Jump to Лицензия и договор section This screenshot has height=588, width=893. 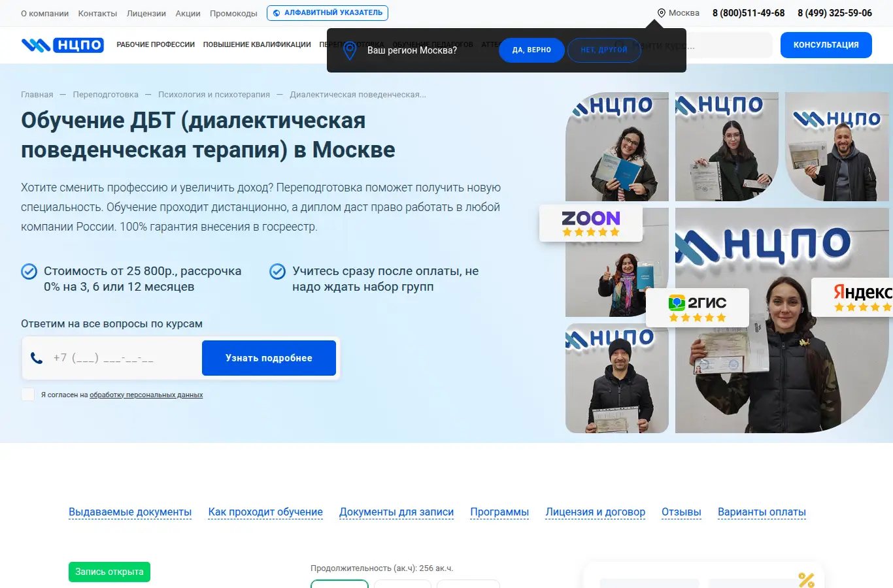point(596,512)
